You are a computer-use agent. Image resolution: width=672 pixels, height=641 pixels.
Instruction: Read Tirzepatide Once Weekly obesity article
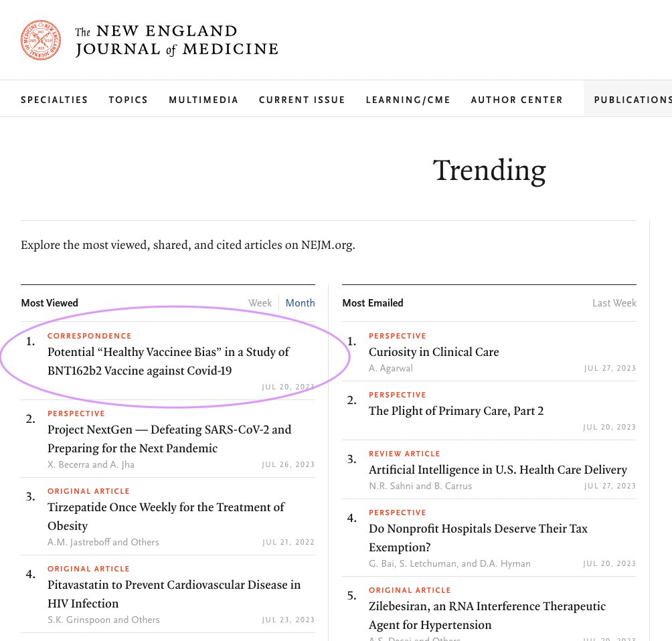point(166,516)
